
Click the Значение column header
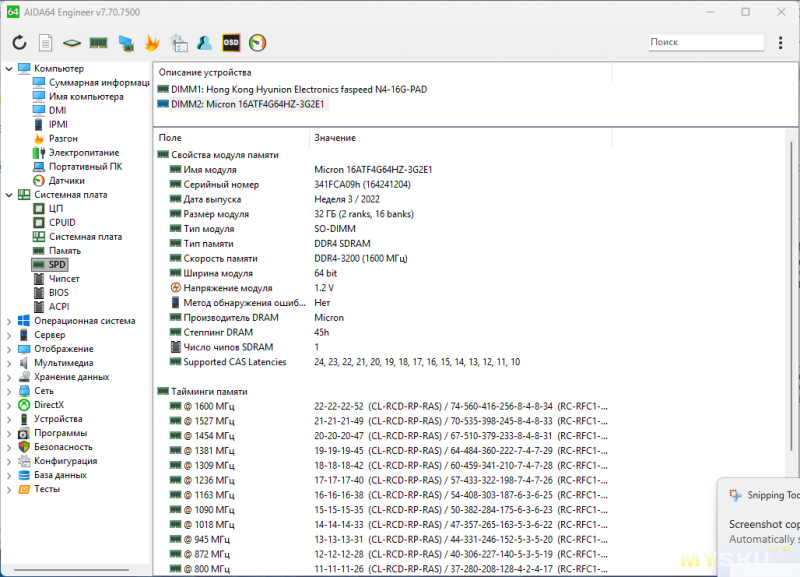(x=335, y=137)
